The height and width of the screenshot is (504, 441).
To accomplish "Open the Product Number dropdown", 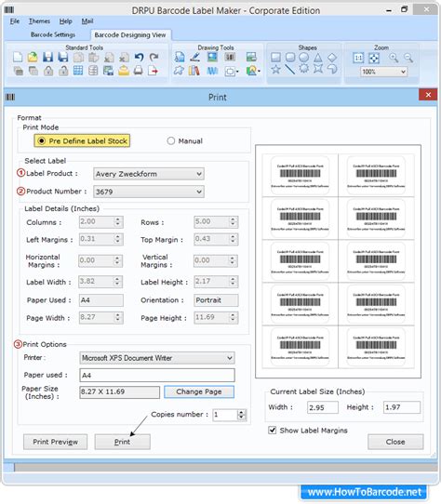I will 149,192.
